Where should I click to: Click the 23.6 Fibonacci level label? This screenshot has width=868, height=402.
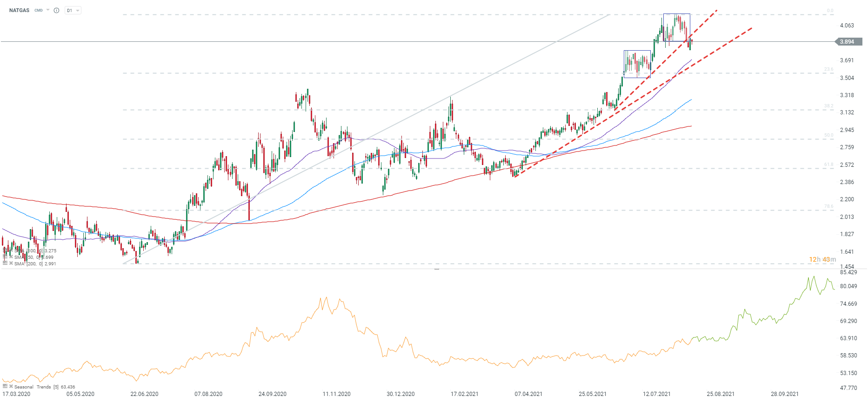click(829, 69)
